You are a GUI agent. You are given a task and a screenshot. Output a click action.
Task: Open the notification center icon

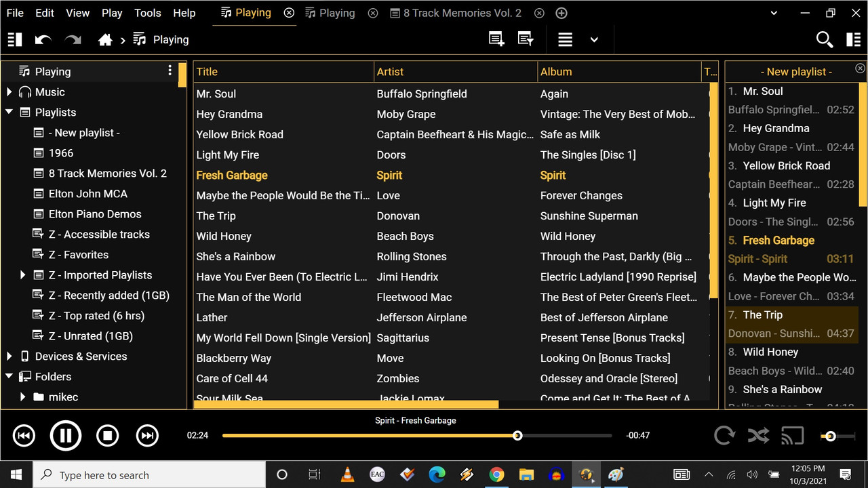pos(846,474)
